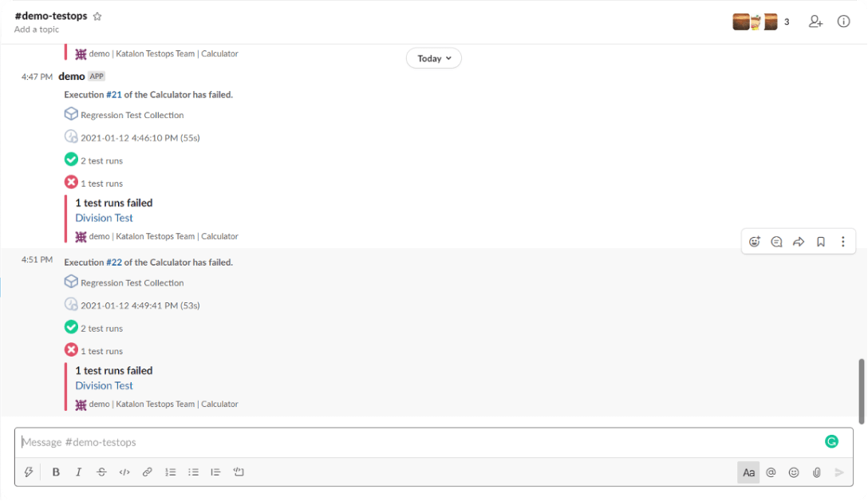This screenshot has height=501, width=868.
Task: Click the message list scrollbar
Action: pos(862,391)
